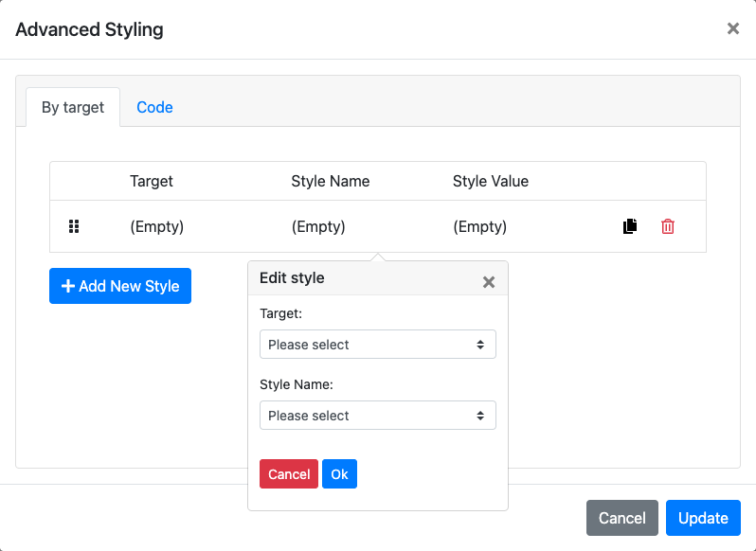
Task: Click the Style Name column header
Action: click(330, 181)
